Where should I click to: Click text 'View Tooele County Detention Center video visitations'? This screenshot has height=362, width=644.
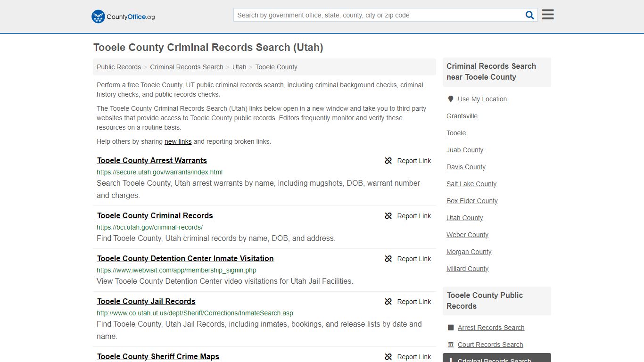pyautogui.click(x=225, y=281)
